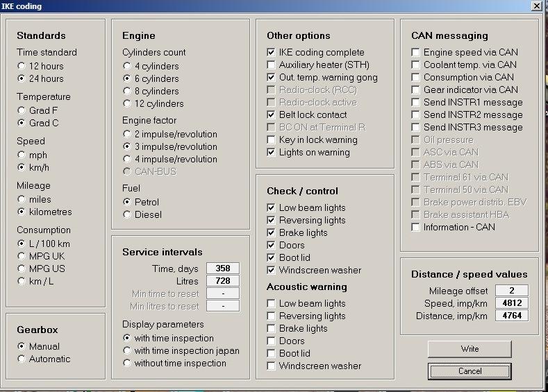Click the Speed, imp/km field
Viewport: 548px width, 392px height.
pos(512,303)
